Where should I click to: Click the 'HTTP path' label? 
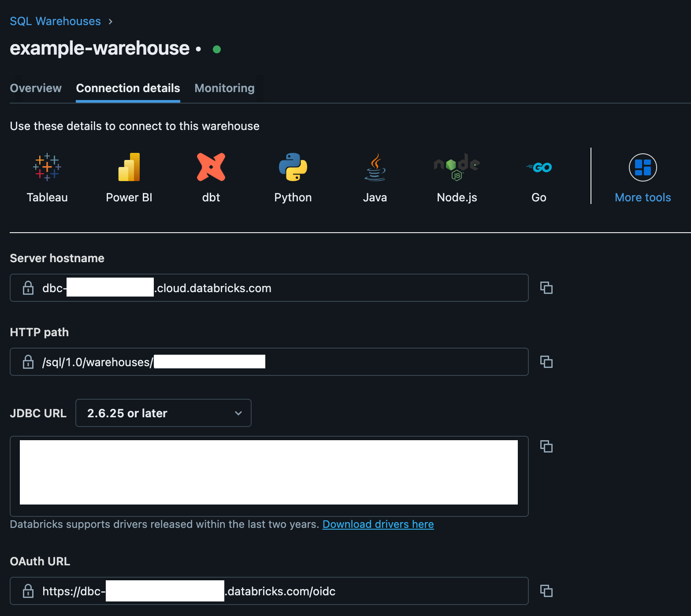coord(39,332)
